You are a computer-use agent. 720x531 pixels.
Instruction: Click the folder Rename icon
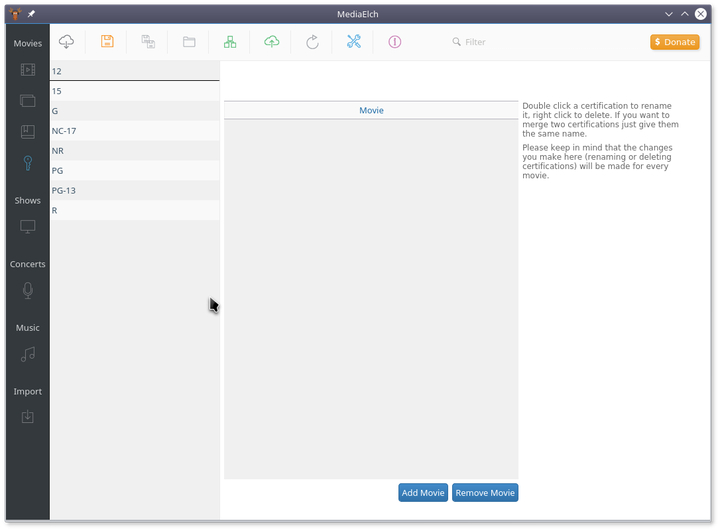pyautogui.click(x=189, y=42)
